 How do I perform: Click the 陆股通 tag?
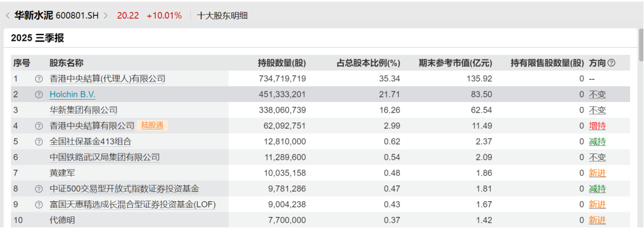coord(152,126)
